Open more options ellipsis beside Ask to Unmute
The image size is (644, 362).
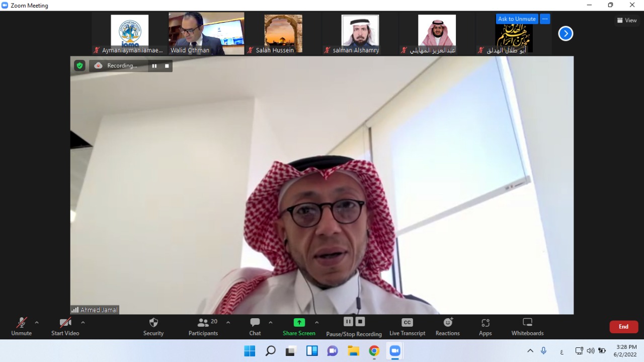pos(545,19)
